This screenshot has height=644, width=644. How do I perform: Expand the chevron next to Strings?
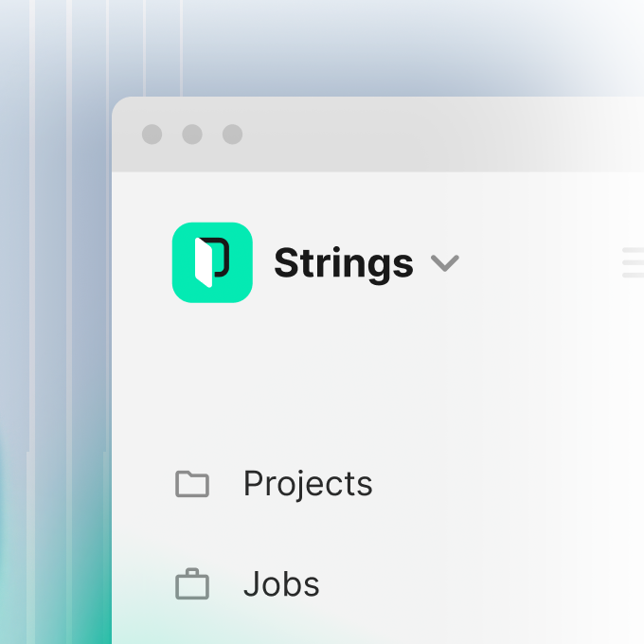tap(444, 263)
